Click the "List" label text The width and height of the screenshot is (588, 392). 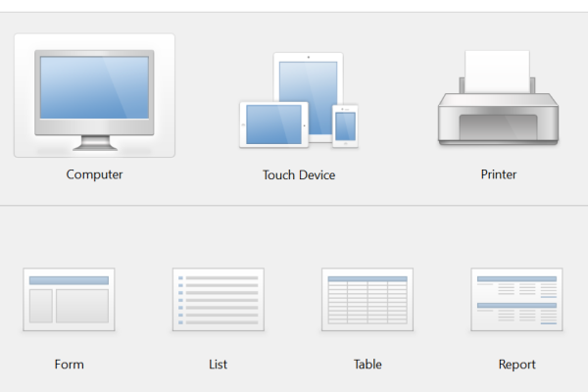[218, 365]
